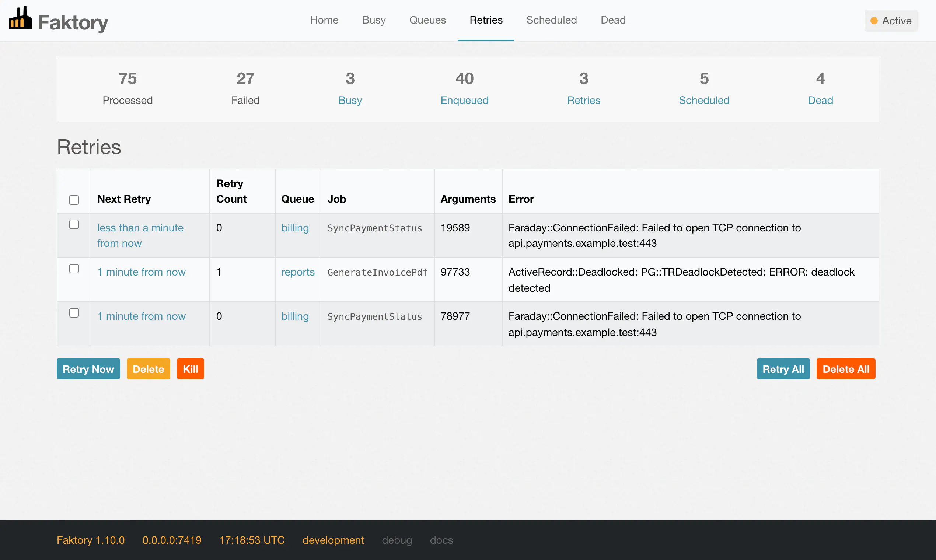Click the GenerateInvoicePdf job name

tap(377, 272)
